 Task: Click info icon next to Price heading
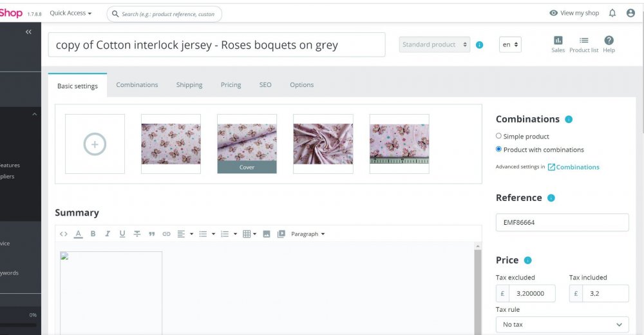click(x=528, y=260)
